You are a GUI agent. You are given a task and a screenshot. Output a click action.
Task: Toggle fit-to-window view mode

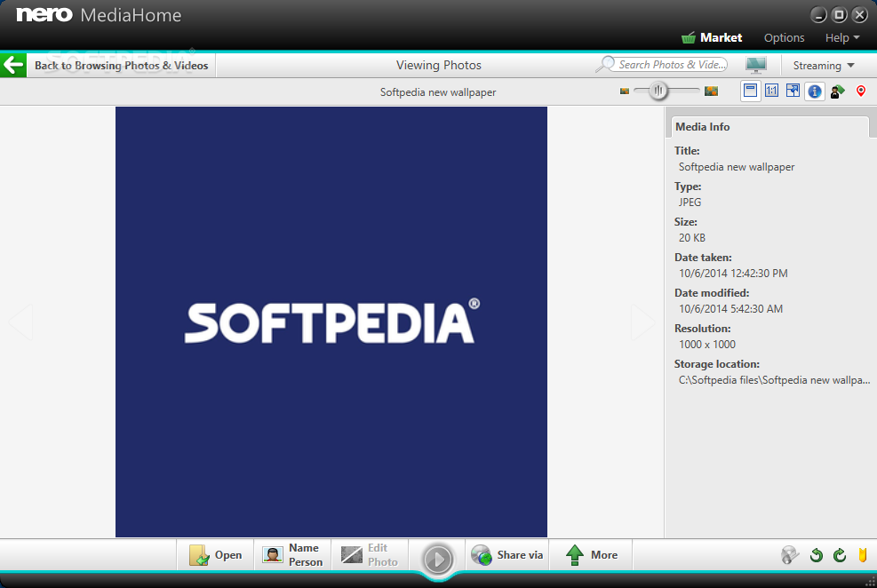coord(750,91)
